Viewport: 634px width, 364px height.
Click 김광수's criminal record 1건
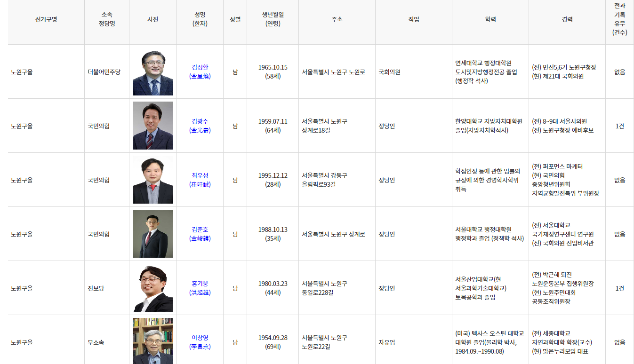pos(620,126)
